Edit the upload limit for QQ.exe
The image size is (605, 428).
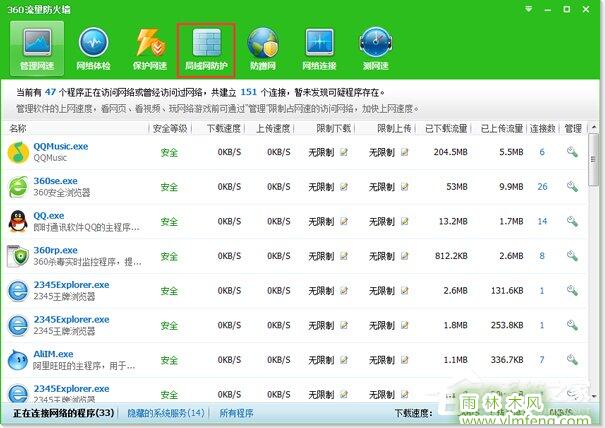click(404, 221)
